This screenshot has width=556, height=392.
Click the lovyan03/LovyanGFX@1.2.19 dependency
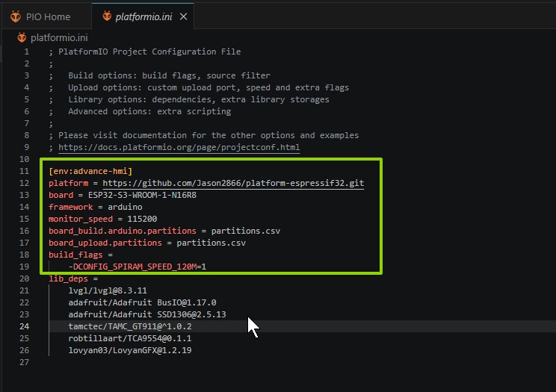pos(130,350)
